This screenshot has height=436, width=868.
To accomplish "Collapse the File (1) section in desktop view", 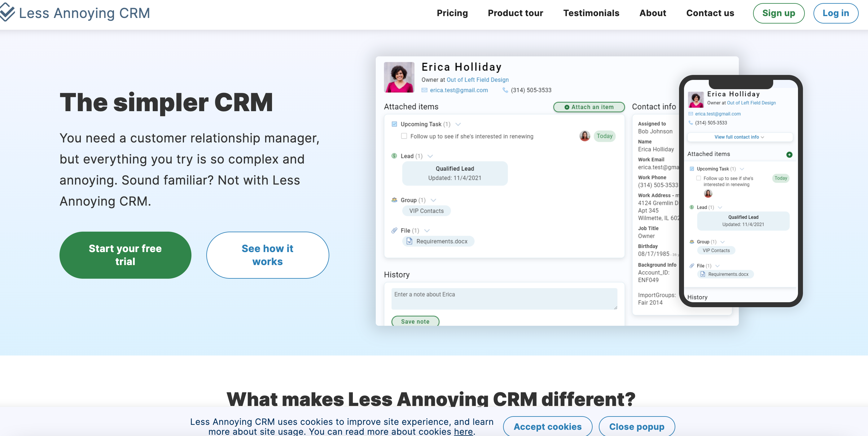I will pos(427,230).
